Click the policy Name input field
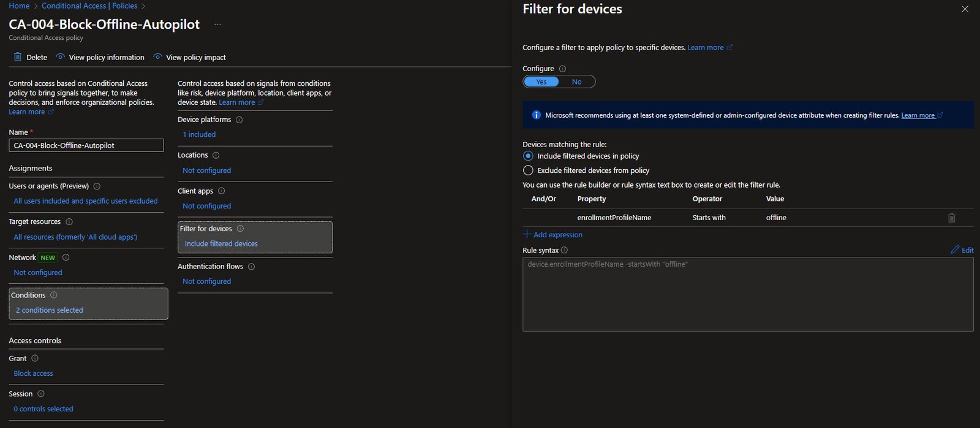 [x=86, y=145]
